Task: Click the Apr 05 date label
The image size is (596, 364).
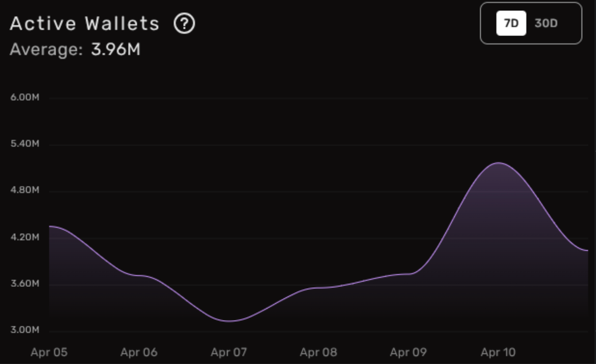Action: [x=49, y=352]
